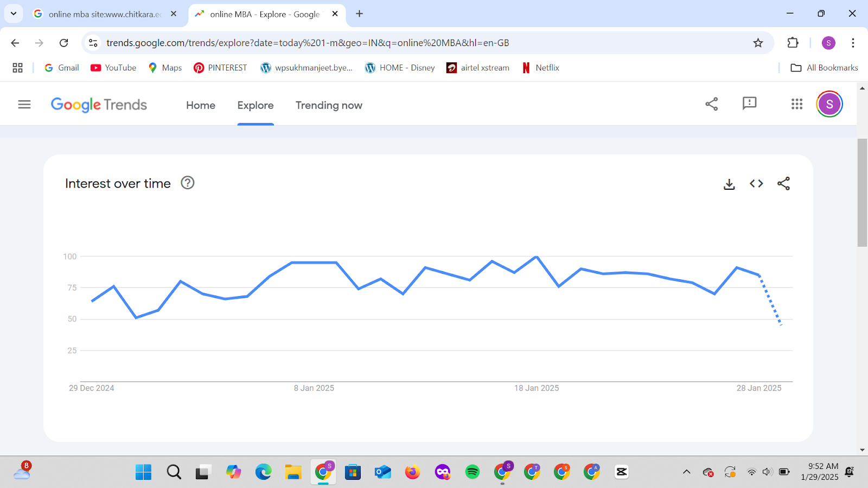This screenshot has width=868, height=488.
Task: Open the embed code icon for chart
Action: pos(756,184)
